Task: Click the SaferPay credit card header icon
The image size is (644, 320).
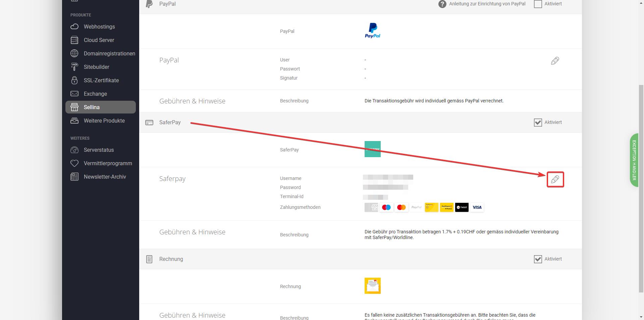Action: [x=149, y=123]
